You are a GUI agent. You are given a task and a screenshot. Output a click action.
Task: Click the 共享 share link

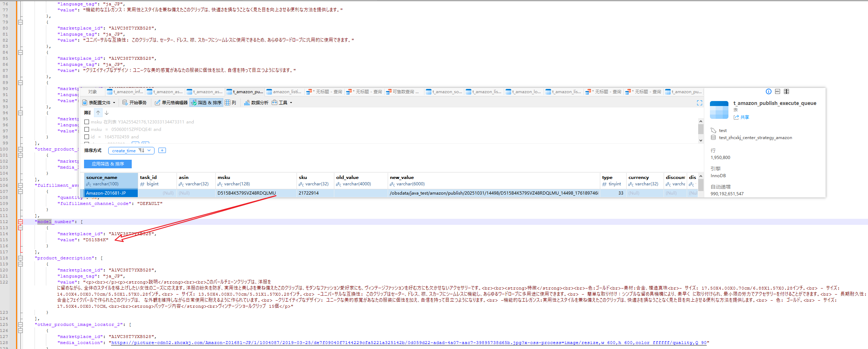click(x=741, y=117)
